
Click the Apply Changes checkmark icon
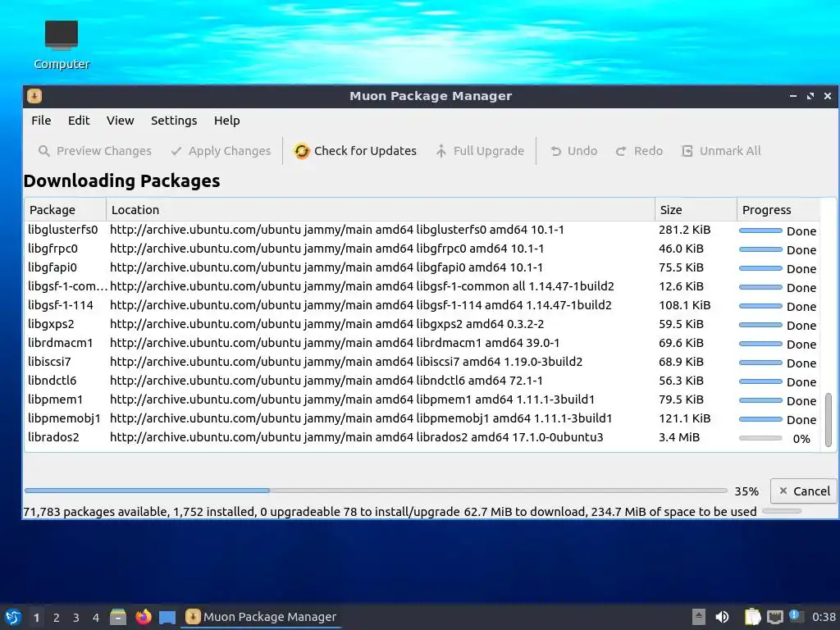(176, 151)
